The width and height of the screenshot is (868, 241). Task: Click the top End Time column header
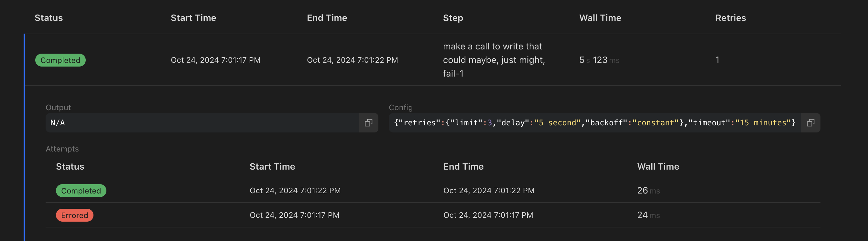(x=327, y=18)
